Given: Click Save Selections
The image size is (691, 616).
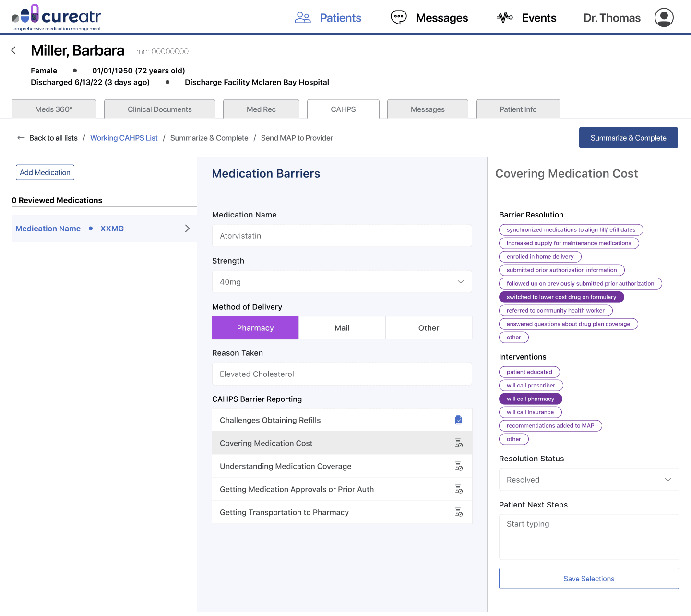Looking at the screenshot, I should coord(589,579).
